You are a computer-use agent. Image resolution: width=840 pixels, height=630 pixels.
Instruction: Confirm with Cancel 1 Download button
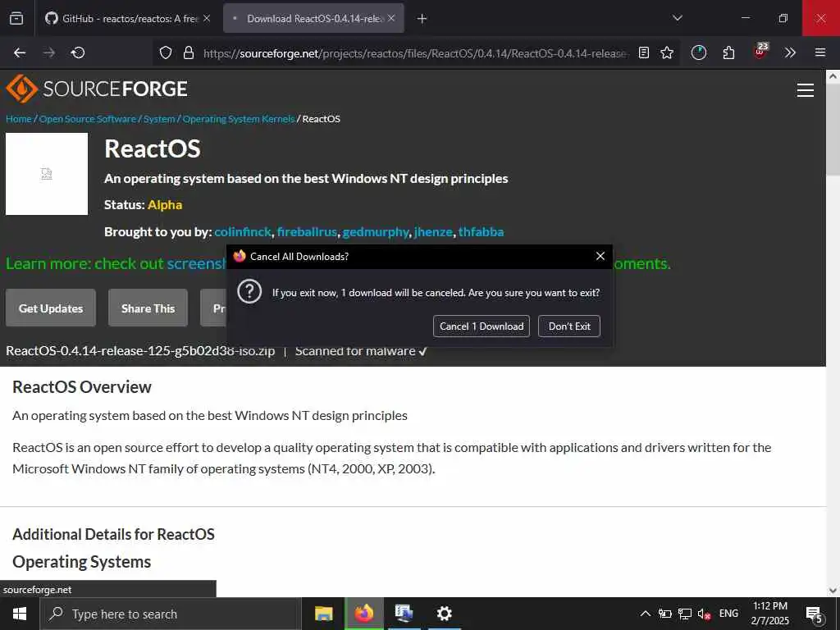(x=482, y=326)
